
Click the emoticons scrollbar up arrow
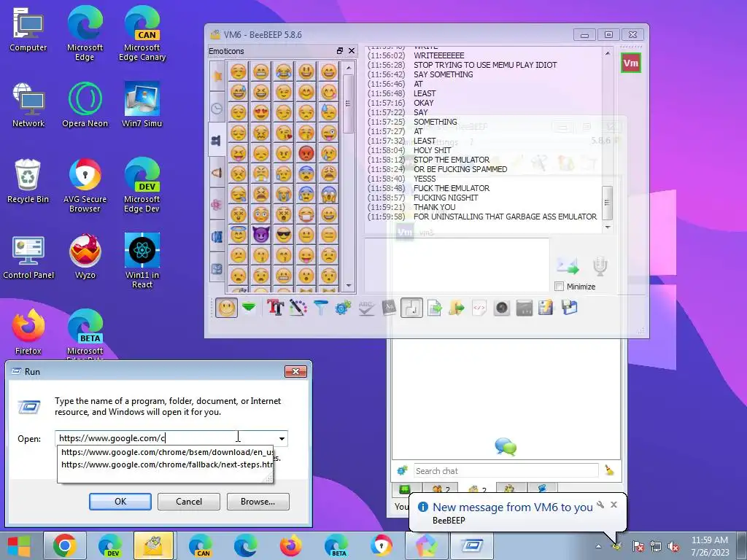[349, 68]
